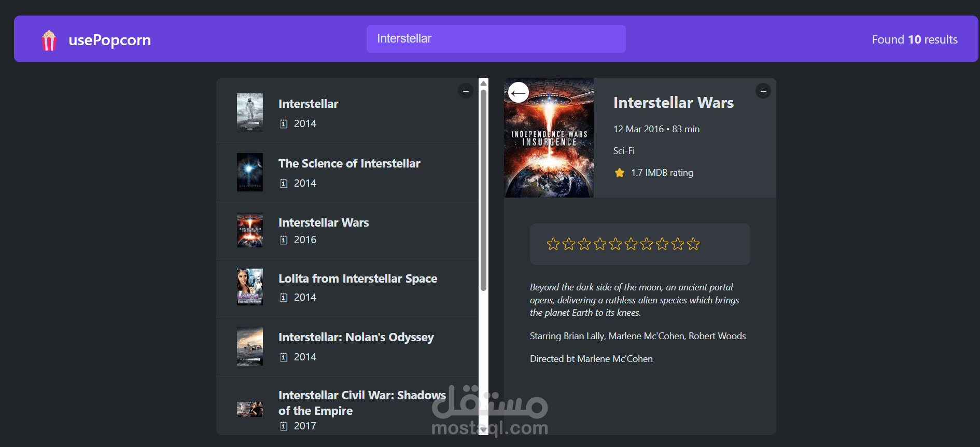This screenshot has width=980, height=447.
Task: Focus the Interstellar search field
Action: pyautogui.click(x=496, y=39)
